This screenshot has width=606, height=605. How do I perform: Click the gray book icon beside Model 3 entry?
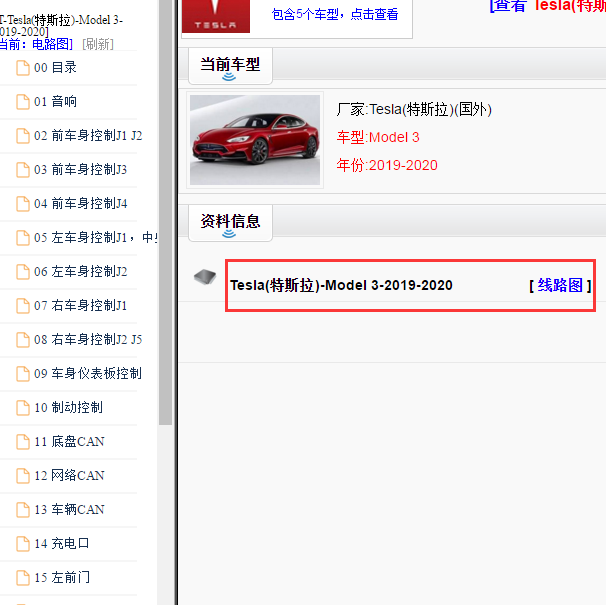205,277
